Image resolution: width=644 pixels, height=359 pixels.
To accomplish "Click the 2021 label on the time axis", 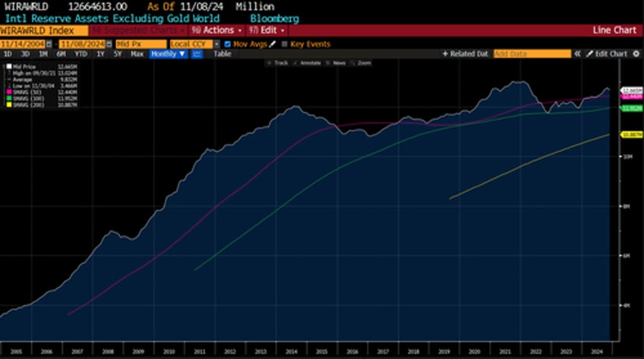I will click(505, 351).
